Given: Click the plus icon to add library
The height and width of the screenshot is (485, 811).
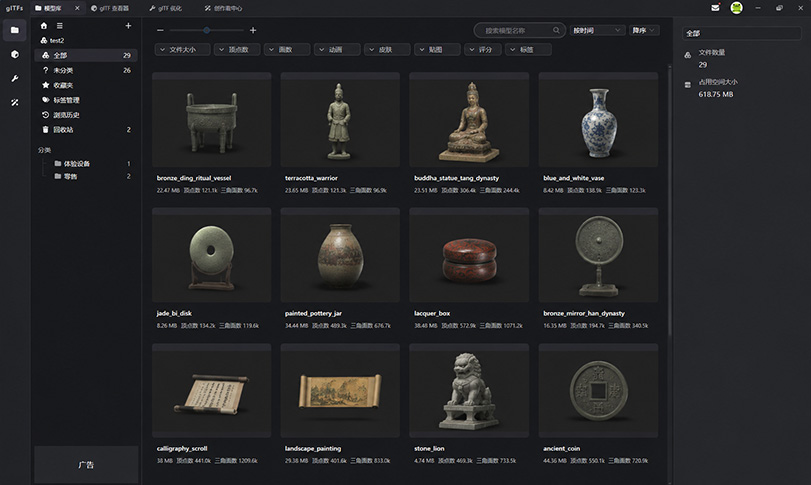Looking at the screenshot, I should 128,25.
